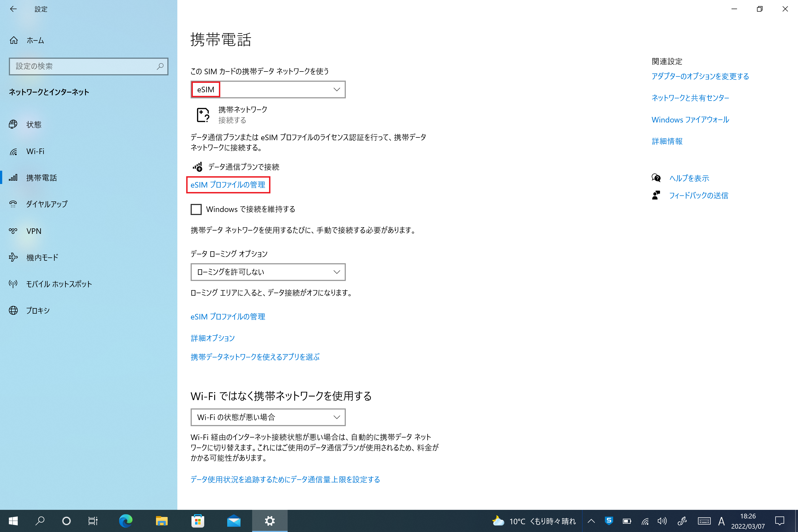Click the pen workspace tray icon

click(682, 521)
